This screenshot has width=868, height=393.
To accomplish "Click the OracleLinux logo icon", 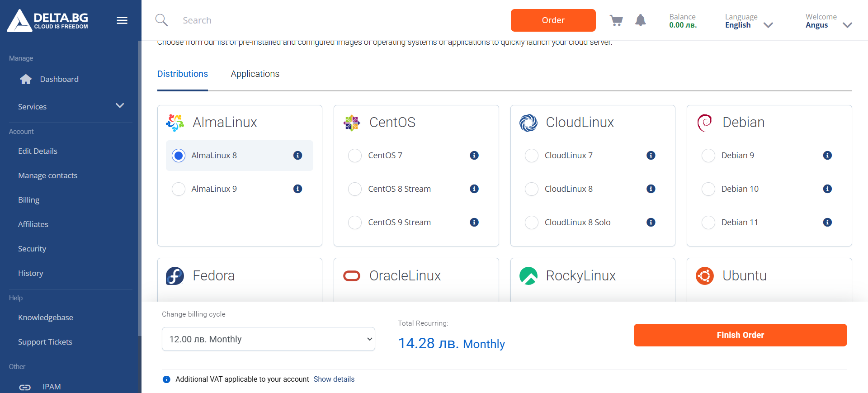I will click(351, 276).
